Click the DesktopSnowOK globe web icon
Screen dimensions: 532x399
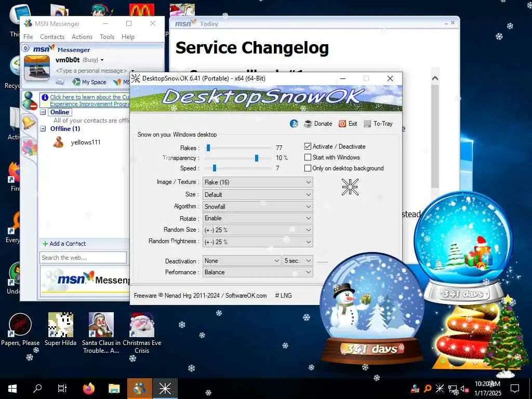coord(294,124)
